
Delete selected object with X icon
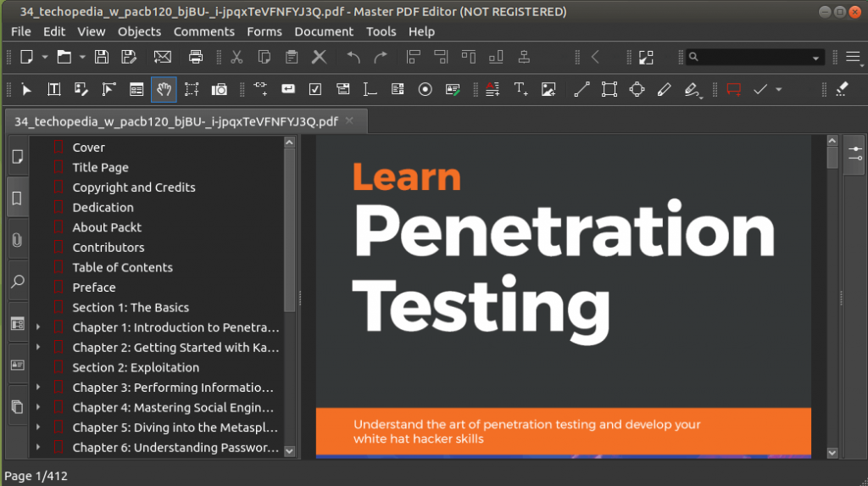pos(319,57)
